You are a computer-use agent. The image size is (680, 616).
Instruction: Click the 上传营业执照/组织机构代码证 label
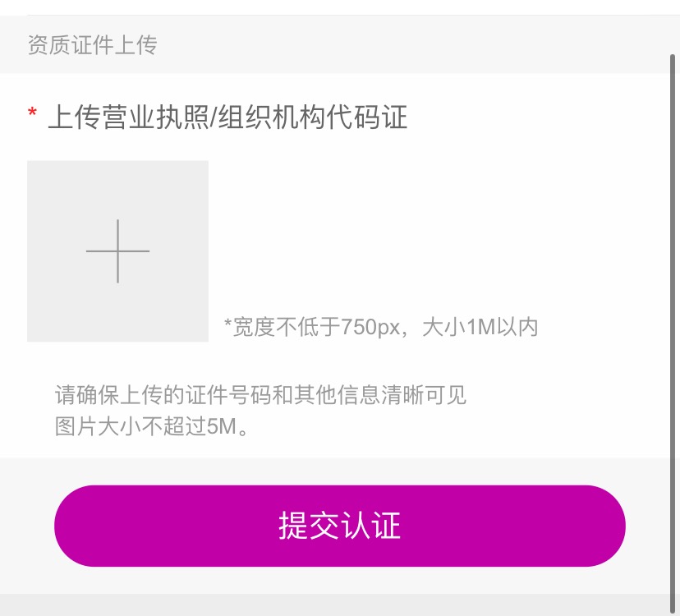[x=227, y=117]
